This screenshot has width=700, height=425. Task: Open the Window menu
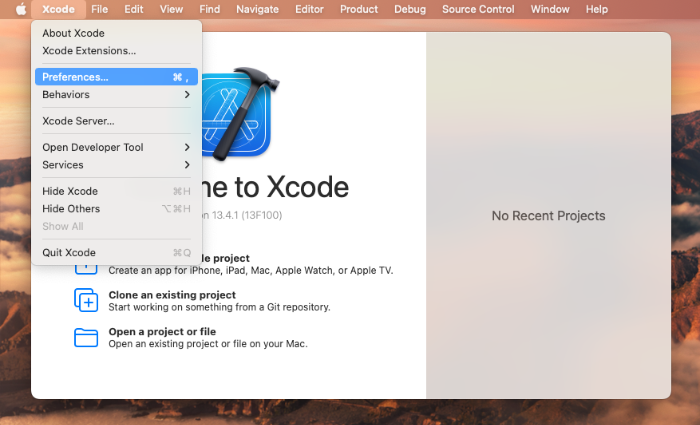[x=550, y=9]
